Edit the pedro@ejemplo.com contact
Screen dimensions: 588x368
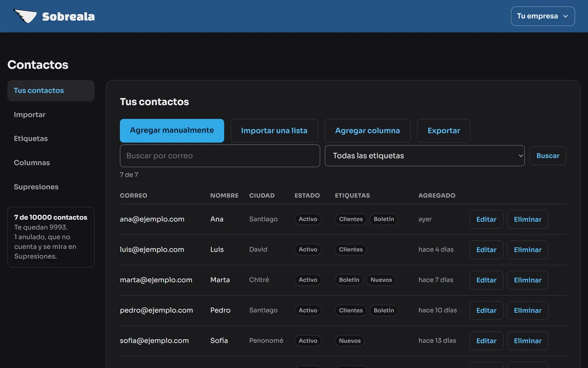pyautogui.click(x=486, y=310)
